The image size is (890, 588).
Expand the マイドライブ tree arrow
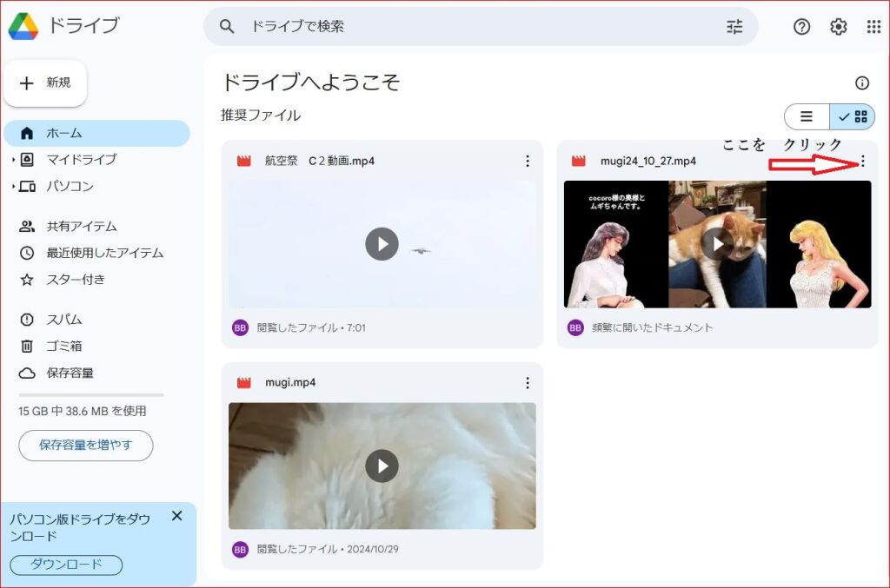[x=13, y=160]
